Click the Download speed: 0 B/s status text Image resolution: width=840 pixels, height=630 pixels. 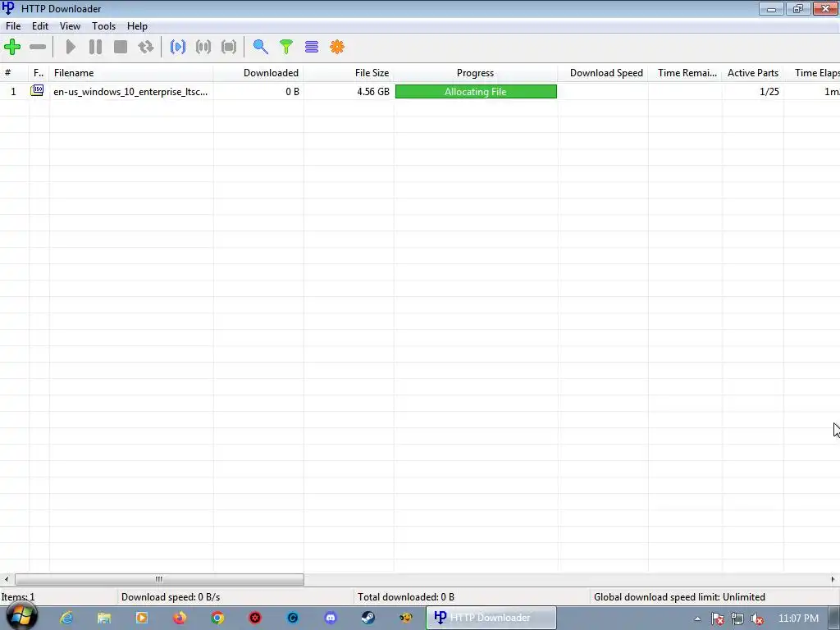coord(171,597)
